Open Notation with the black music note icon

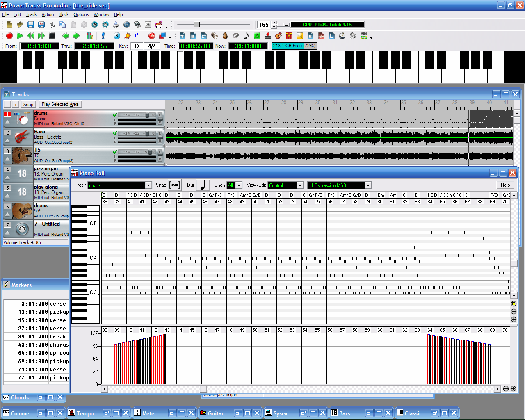coord(246,36)
